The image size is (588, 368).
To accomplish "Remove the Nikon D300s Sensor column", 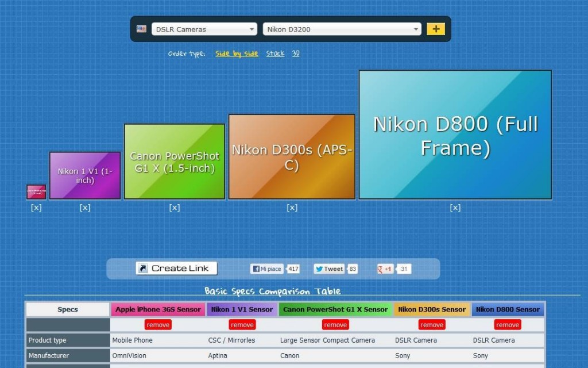I will click(432, 325).
